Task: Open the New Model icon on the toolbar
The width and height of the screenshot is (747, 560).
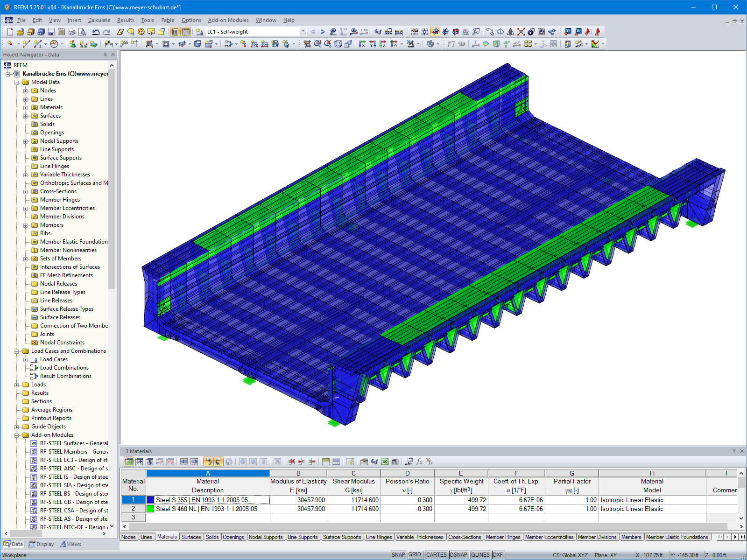Action: [10, 32]
